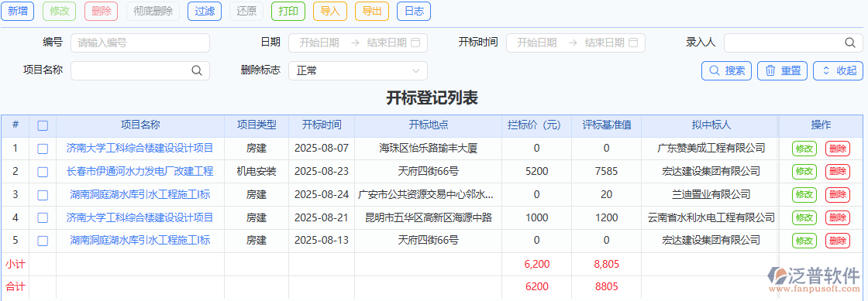Viewport: 868px width, 301px height.
Task: Click the 云南省水利水电工程有限公司 cell
Action: pyautogui.click(x=711, y=217)
